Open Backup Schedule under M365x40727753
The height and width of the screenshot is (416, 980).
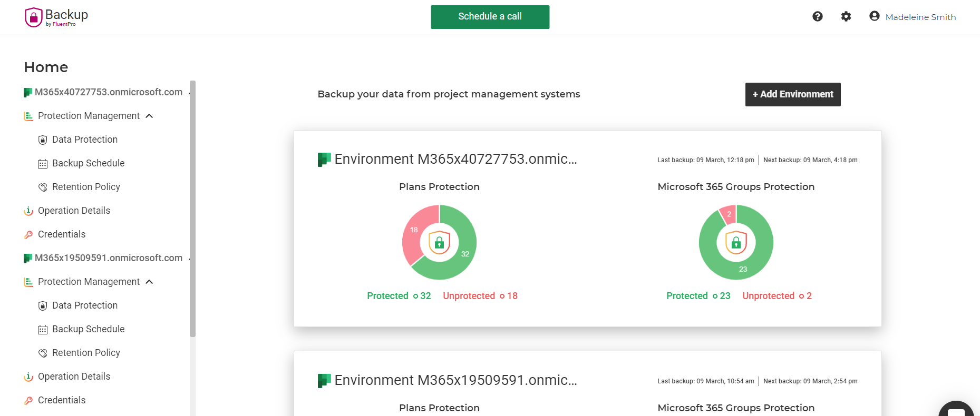pyautogui.click(x=88, y=163)
